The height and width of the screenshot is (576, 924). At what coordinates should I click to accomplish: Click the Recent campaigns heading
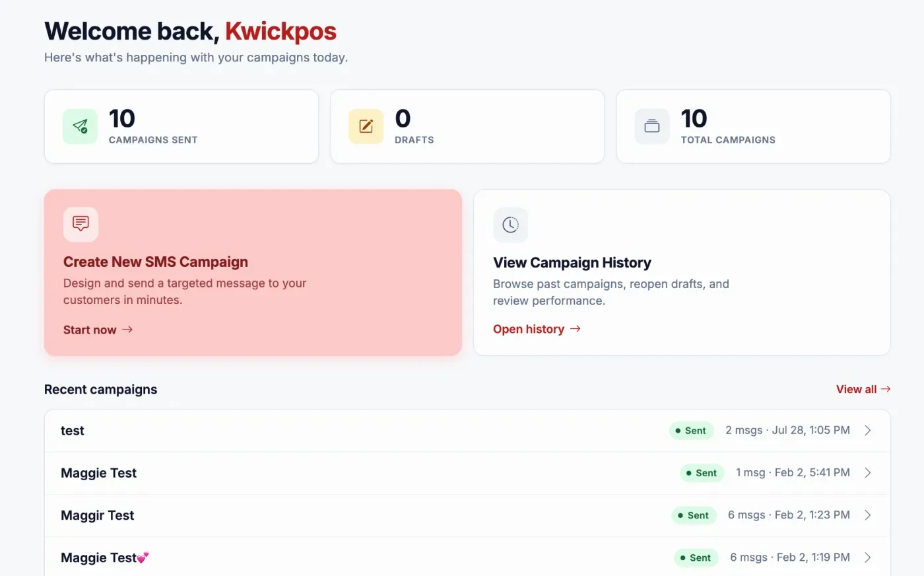101,389
